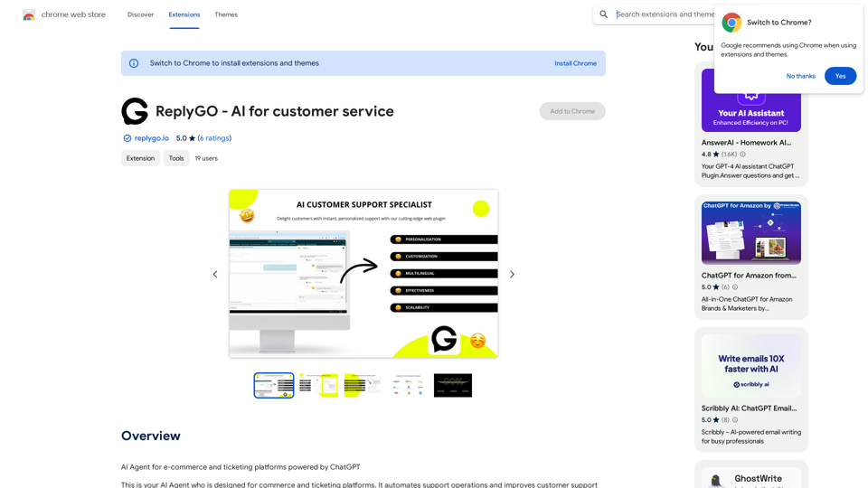Click the ChatGPT for Amazon card image
The image size is (868, 488).
point(751,233)
